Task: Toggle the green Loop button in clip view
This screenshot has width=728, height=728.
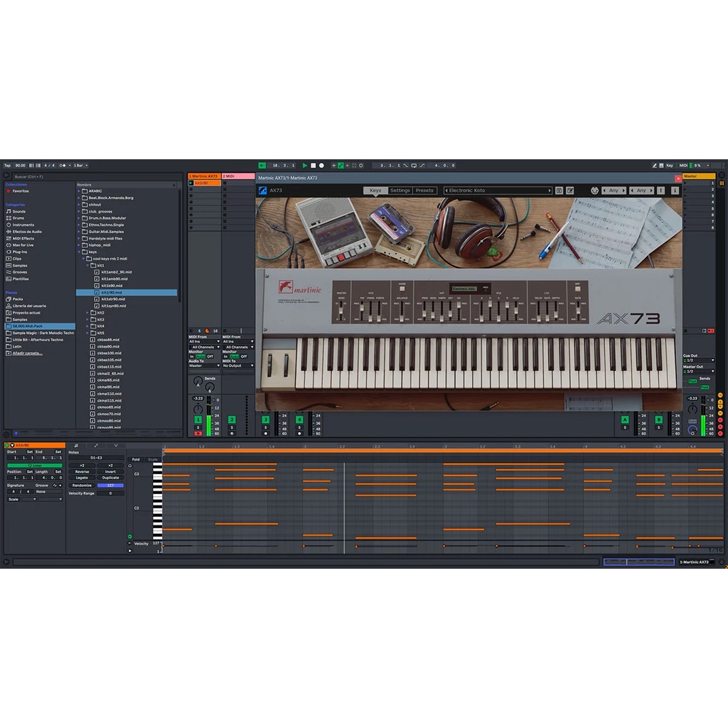Action: tap(35, 465)
